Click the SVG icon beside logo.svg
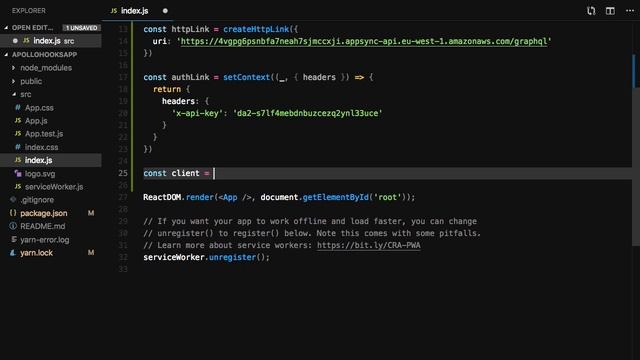640x360 pixels. (x=18, y=173)
